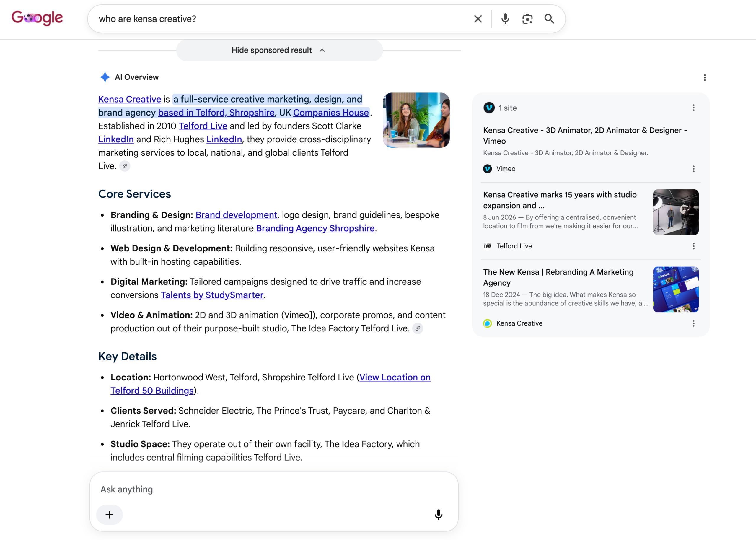Focus the Ask anything input field
This screenshot has height=540, width=756.
pyautogui.click(x=274, y=489)
